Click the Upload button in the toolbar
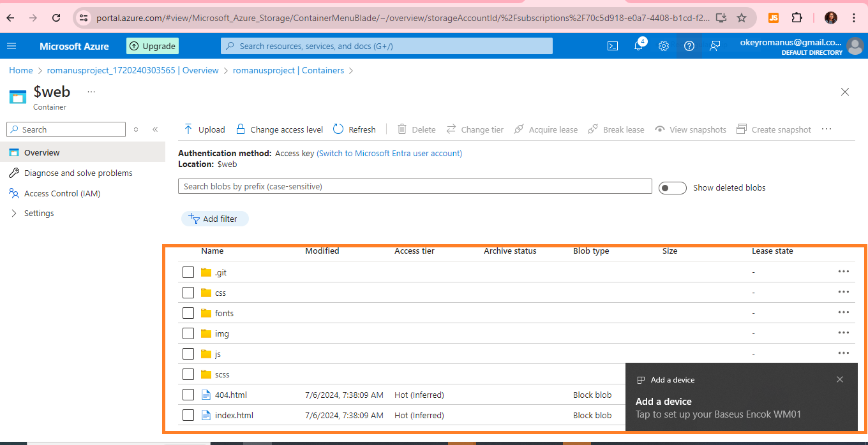 [204, 129]
